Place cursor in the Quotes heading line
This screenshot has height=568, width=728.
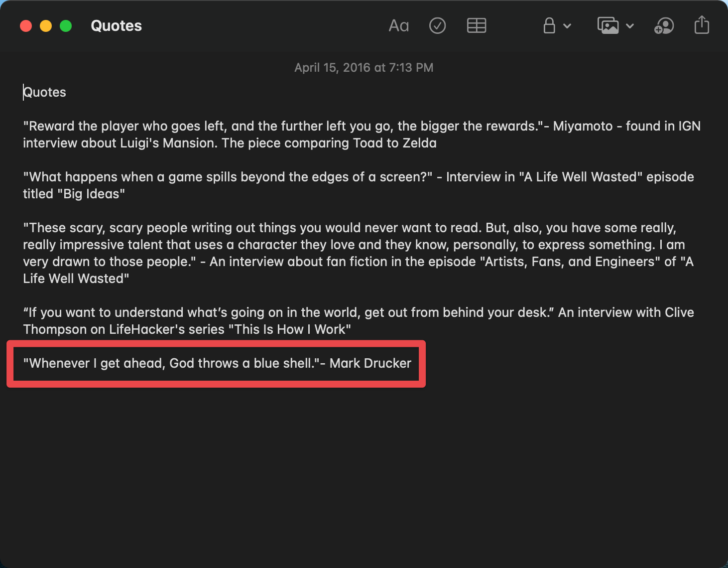pyautogui.click(x=45, y=93)
